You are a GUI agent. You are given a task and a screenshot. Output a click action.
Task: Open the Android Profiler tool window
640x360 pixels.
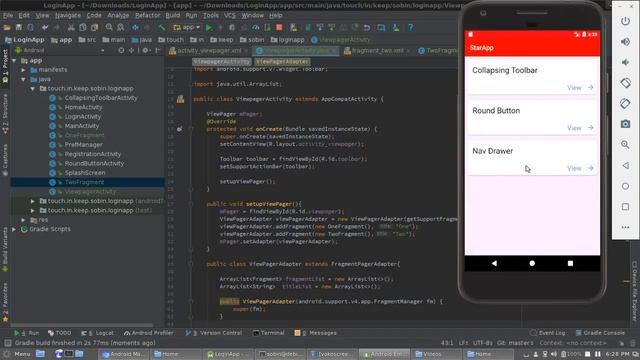tap(149, 333)
